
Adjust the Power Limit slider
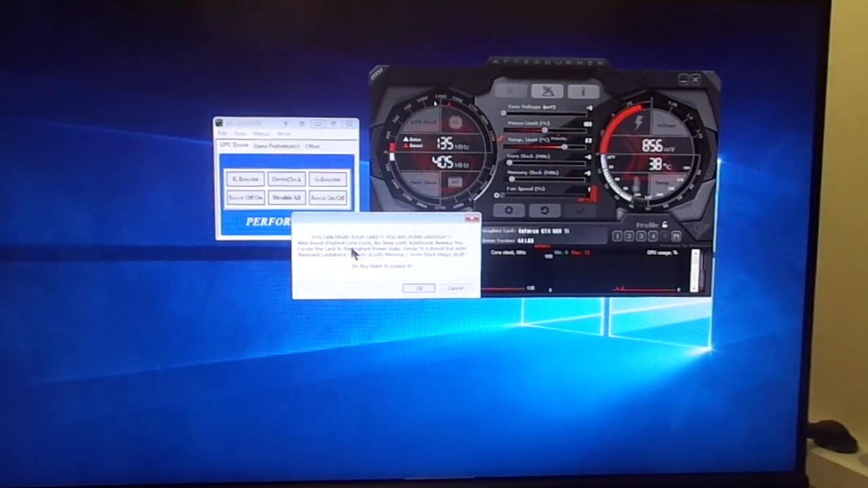point(545,131)
